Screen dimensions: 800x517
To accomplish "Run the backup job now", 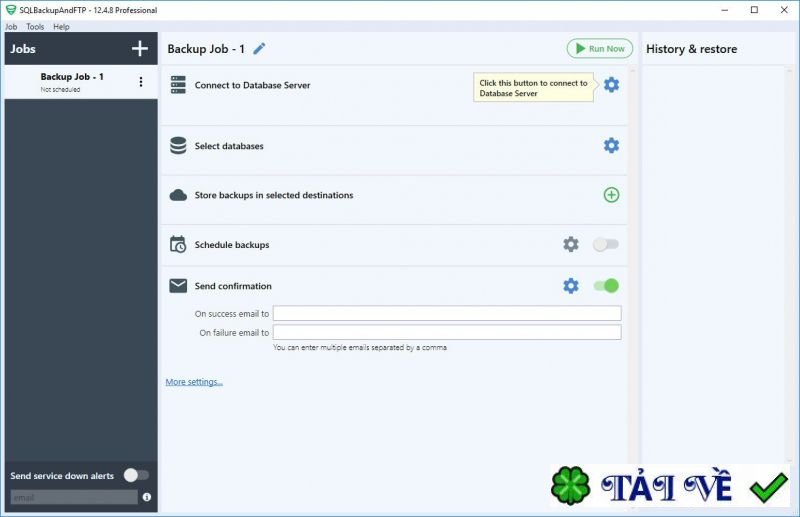I will coord(599,48).
